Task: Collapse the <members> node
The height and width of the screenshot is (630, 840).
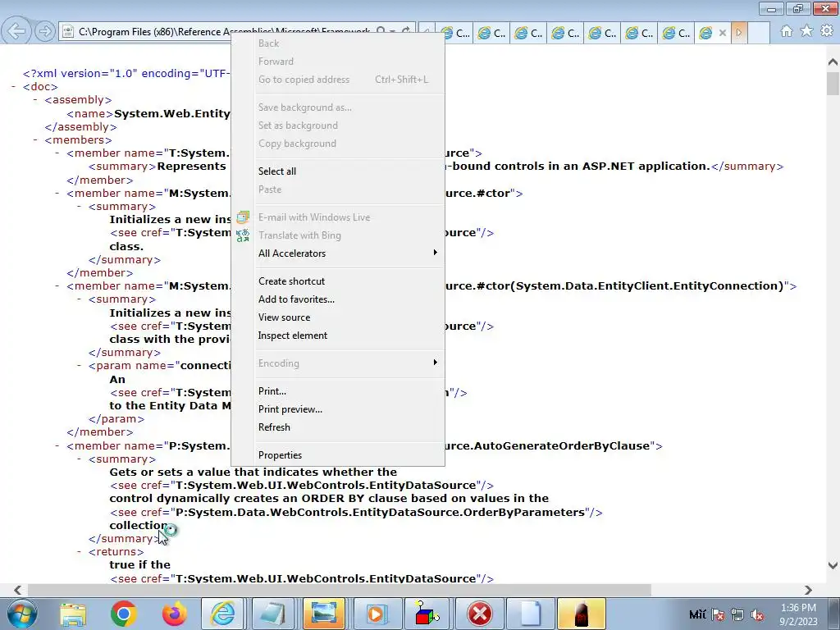Action: click(x=35, y=139)
